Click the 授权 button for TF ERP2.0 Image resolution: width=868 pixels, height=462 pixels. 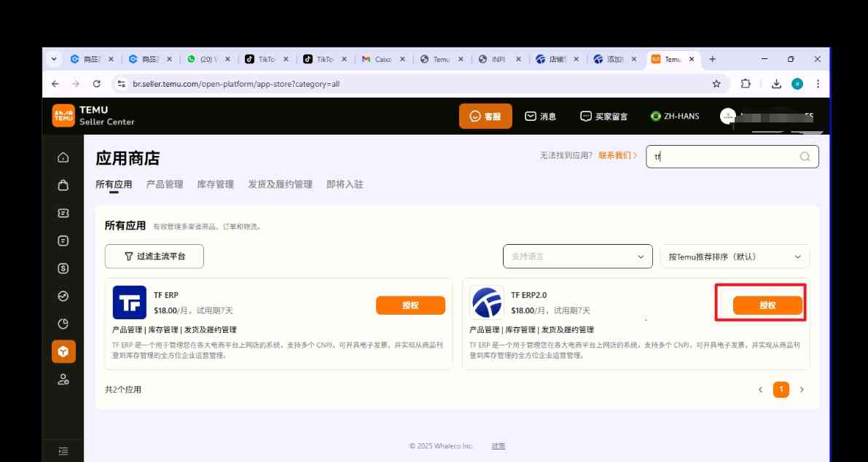click(x=761, y=305)
